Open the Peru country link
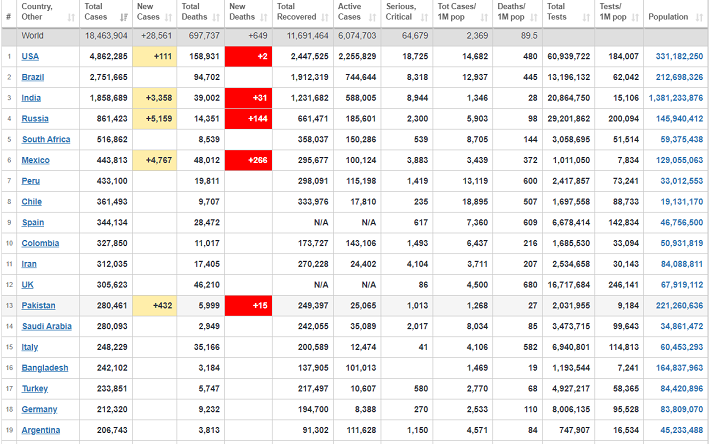This screenshot has width=710, height=444. (x=30, y=181)
